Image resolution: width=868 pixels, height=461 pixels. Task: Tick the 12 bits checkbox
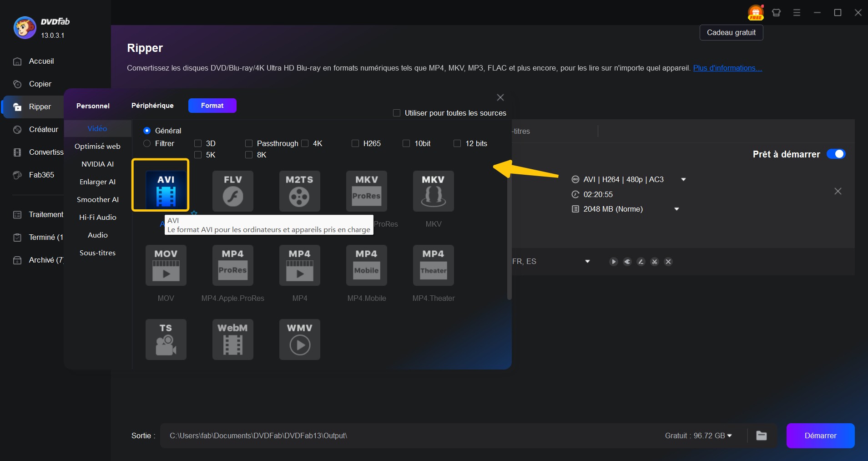click(x=457, y=143)
